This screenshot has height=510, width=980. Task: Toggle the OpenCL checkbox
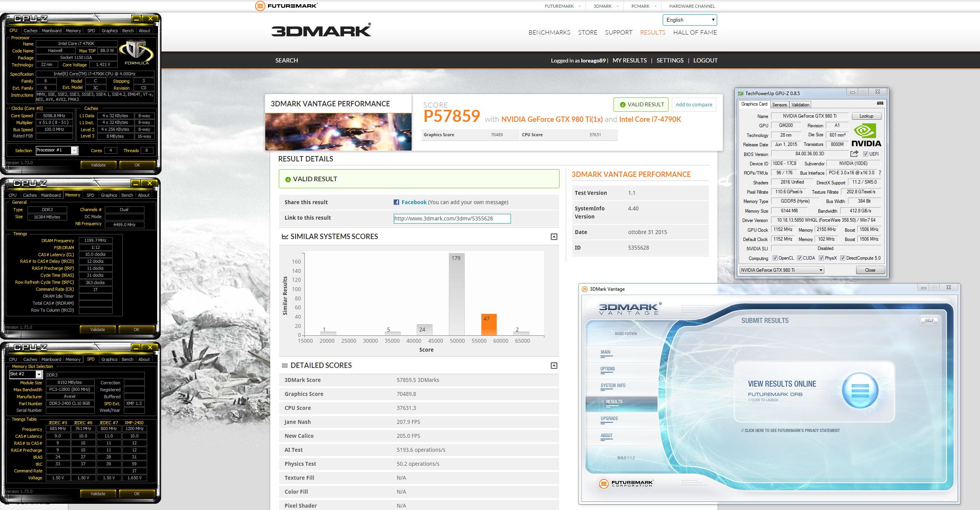(775, 258)
